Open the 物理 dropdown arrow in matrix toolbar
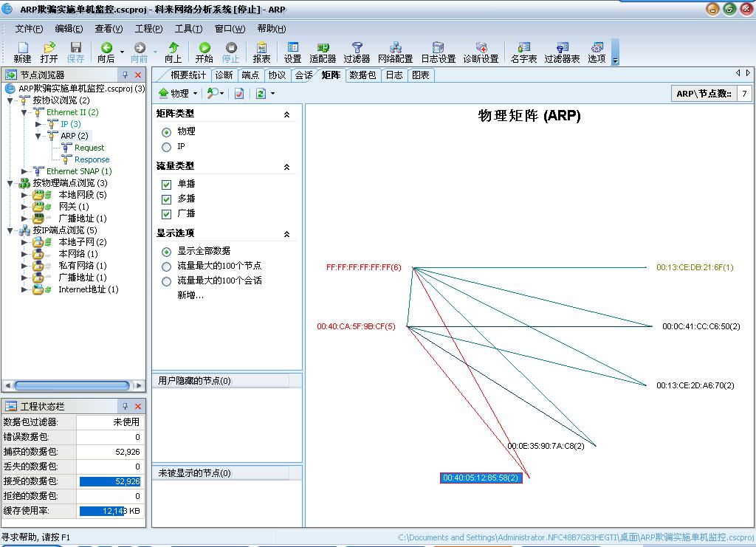 (x=195, y=94)
